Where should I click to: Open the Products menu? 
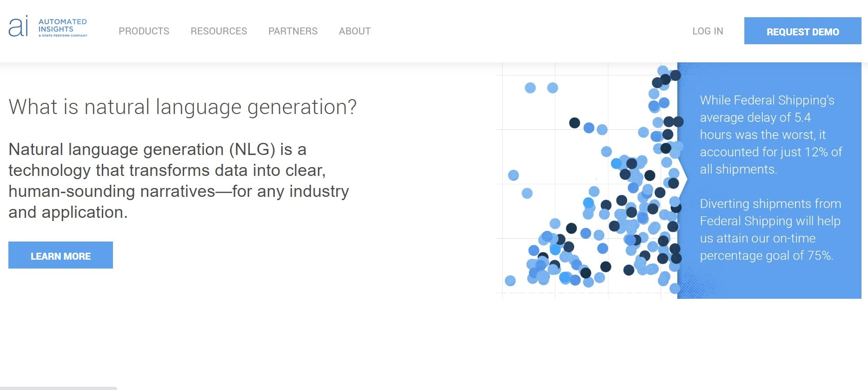pos(144,31)
